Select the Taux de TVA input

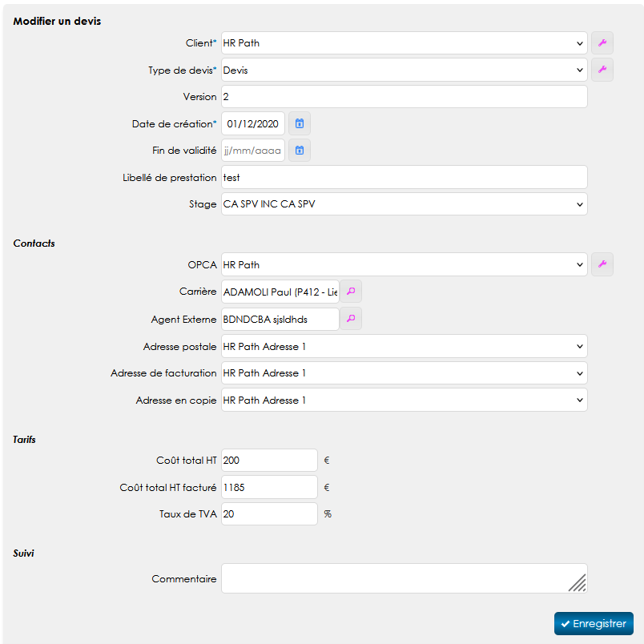pyautogui.click(x=269, y=514)
